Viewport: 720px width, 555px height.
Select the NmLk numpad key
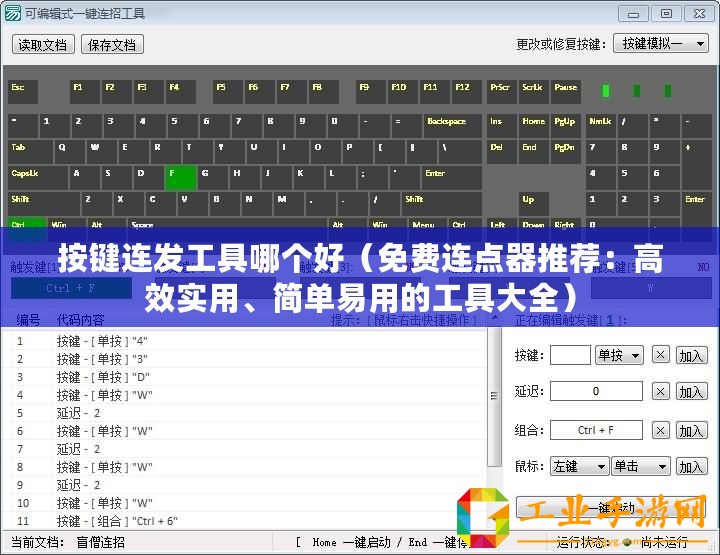click(601, 126)
